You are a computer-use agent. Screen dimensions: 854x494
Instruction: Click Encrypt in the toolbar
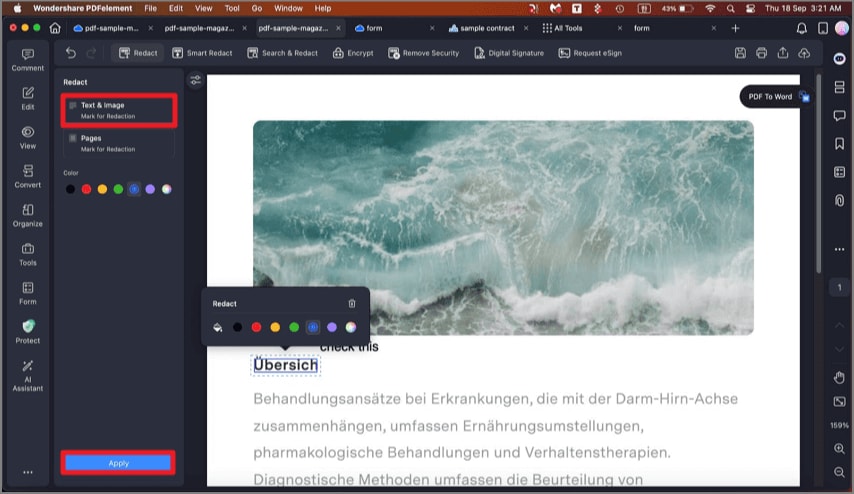click(x=353, y=53)
